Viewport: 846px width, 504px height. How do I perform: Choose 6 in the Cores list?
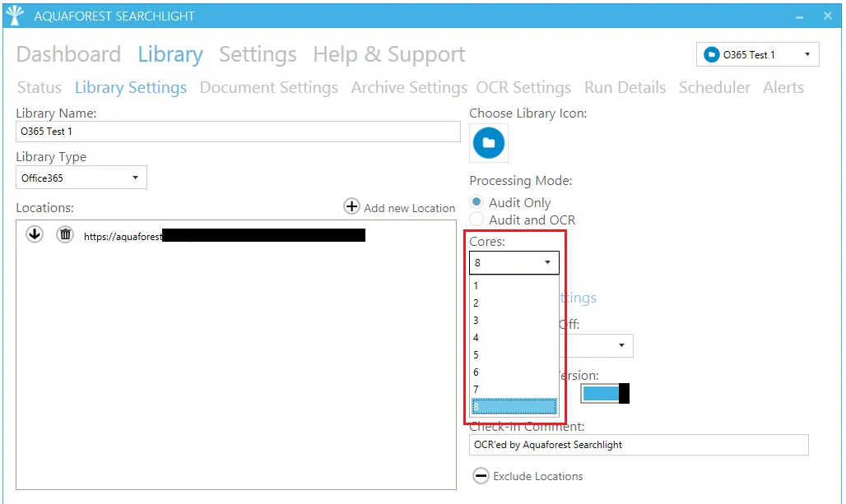(x=514, y=372)
